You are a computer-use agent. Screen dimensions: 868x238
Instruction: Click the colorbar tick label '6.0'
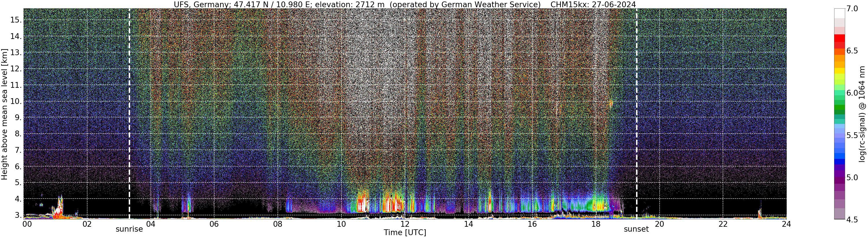coord(852,93)
